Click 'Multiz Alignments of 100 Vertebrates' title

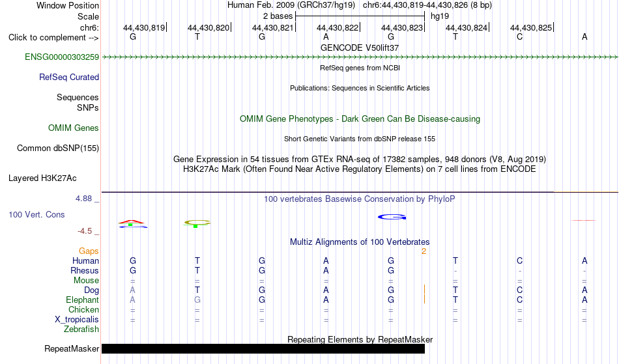360,242
